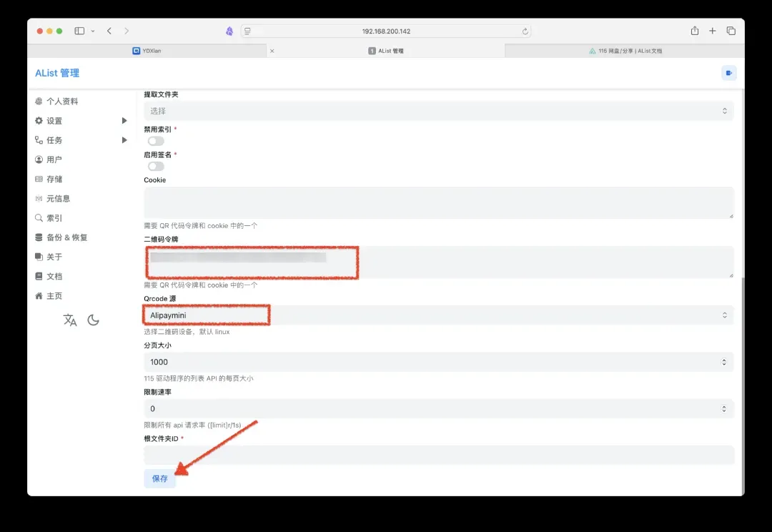This screenshot has width=772, height=532.
Task: Open the Qrcode 源 Alipaymini dropdown
Action: 439,315
